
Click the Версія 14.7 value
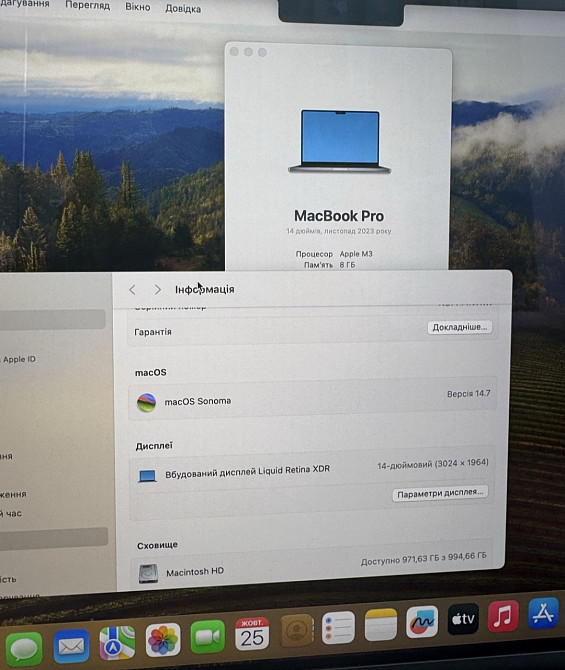click(x=469, y=394)
